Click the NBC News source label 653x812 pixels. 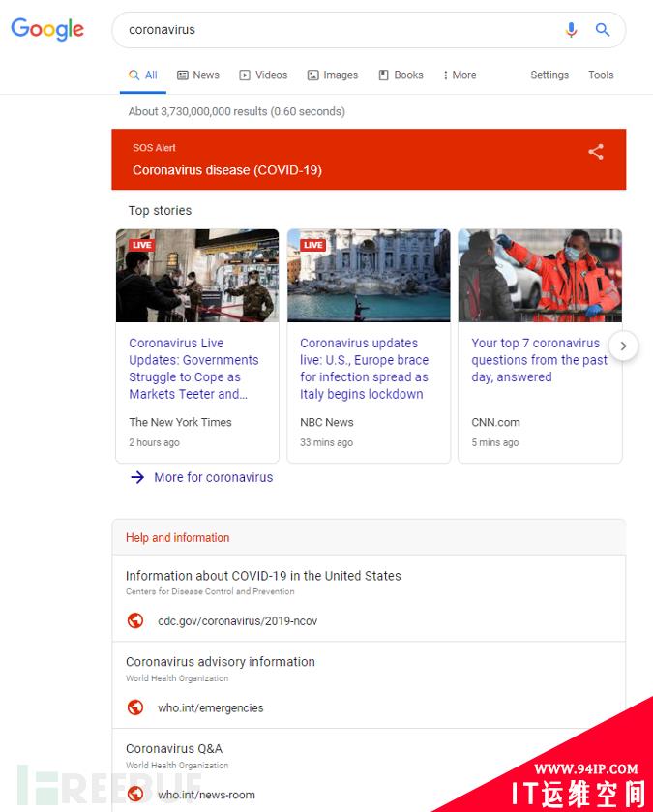(327, 422)
